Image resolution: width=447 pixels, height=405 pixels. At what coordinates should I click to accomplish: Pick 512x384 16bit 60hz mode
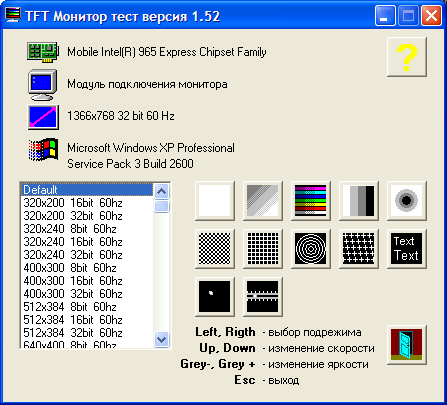click(x=87, y=320)
